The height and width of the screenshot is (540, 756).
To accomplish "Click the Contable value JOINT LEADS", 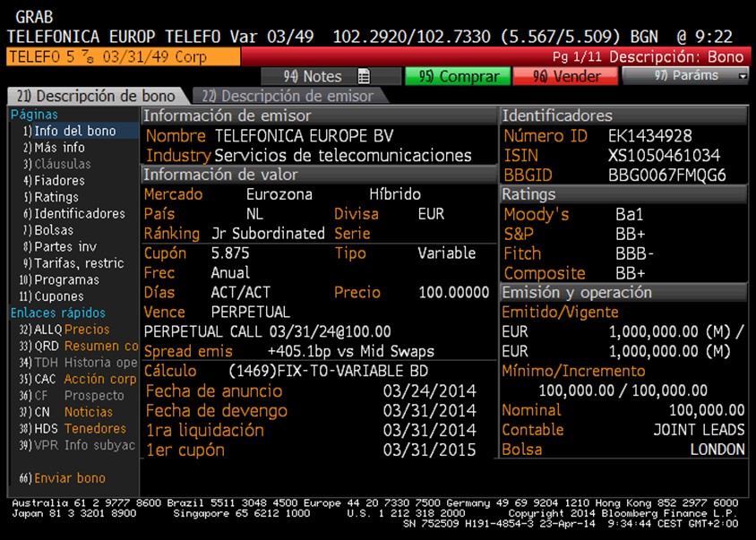I will [699, 430].
